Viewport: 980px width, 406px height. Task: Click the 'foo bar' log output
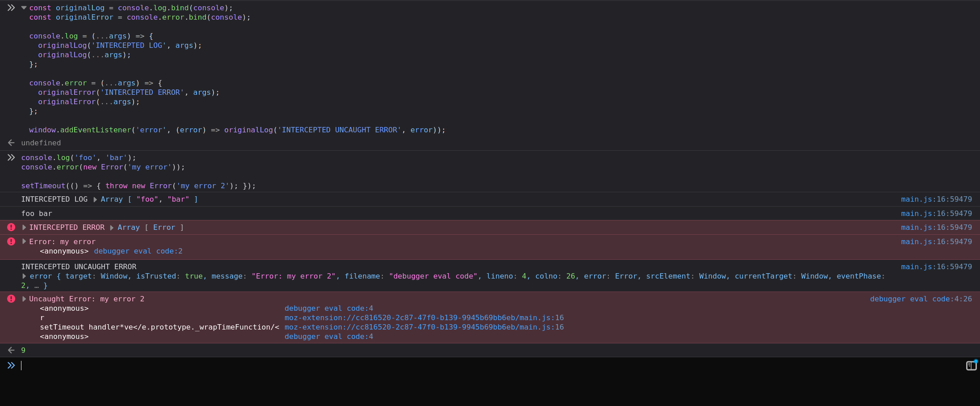tap(37, 214)
